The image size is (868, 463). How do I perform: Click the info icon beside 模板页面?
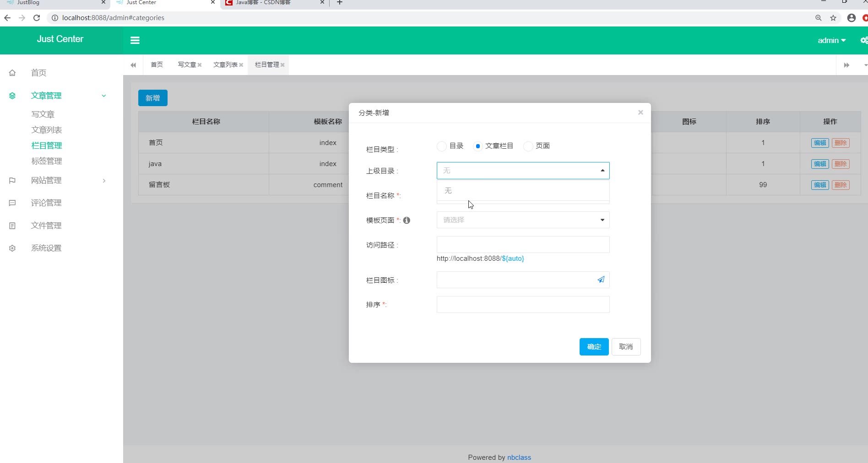click(407, 220)
